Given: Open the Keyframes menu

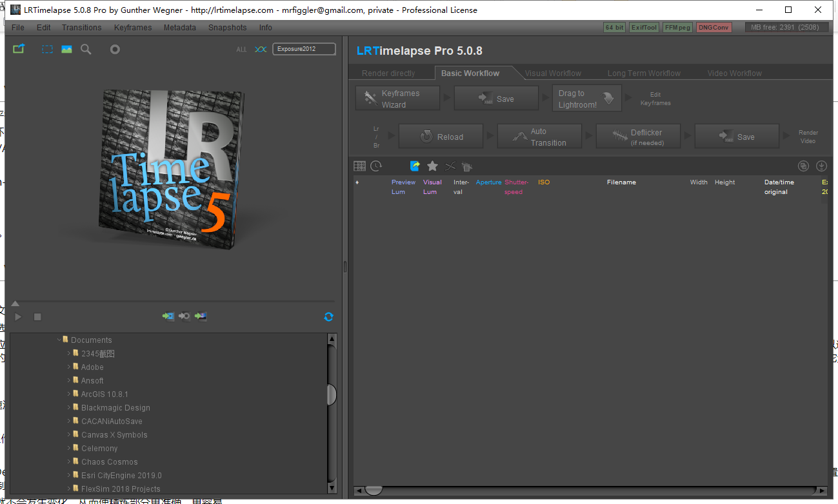Looking at the screenshot, I should pos(133,28).
